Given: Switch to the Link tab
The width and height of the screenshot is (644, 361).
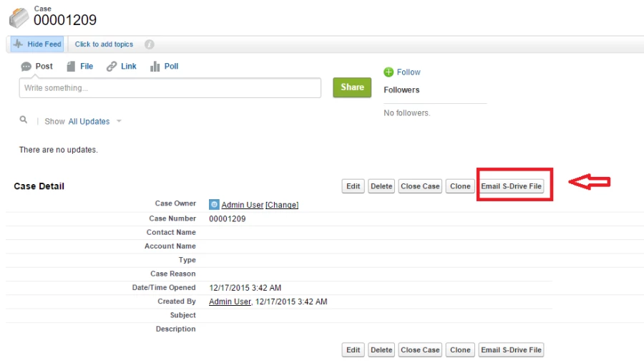Looking at the screenshot, I should (x=122, y=67).
